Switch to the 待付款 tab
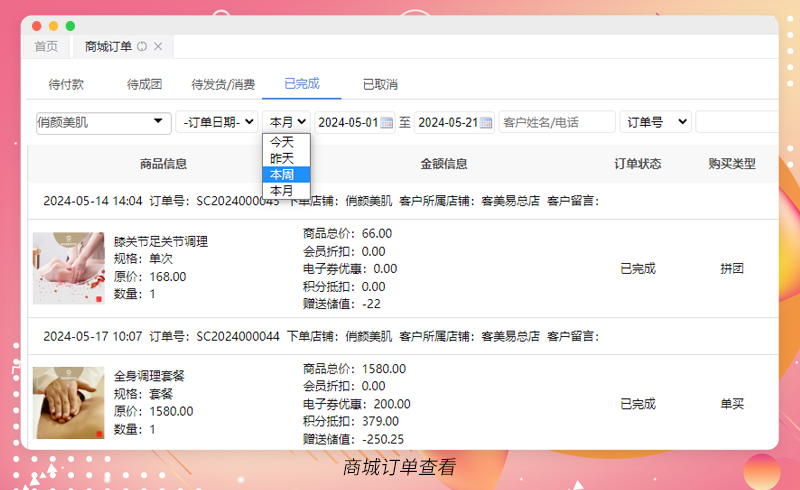This screenshot has width=800, height=490. pos(66,84)
